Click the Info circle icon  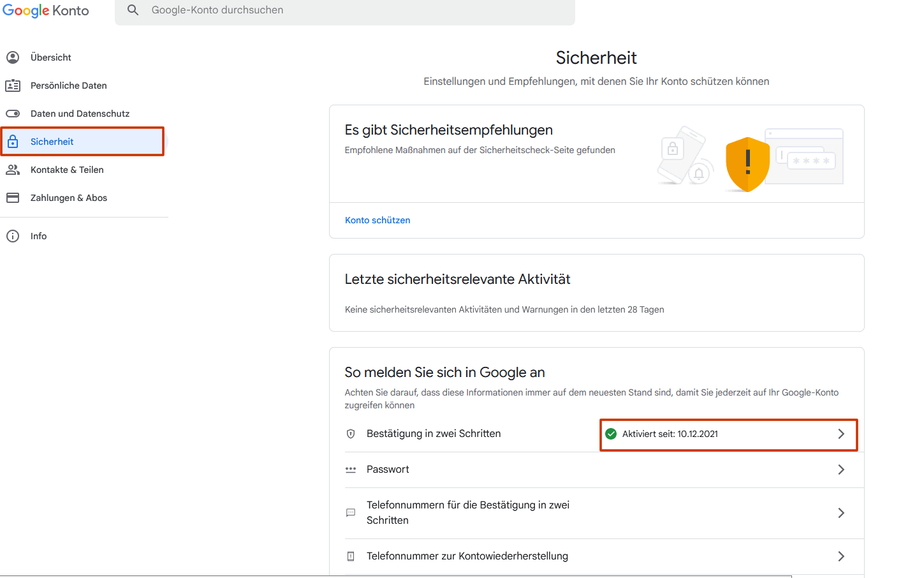pos(13,236)
